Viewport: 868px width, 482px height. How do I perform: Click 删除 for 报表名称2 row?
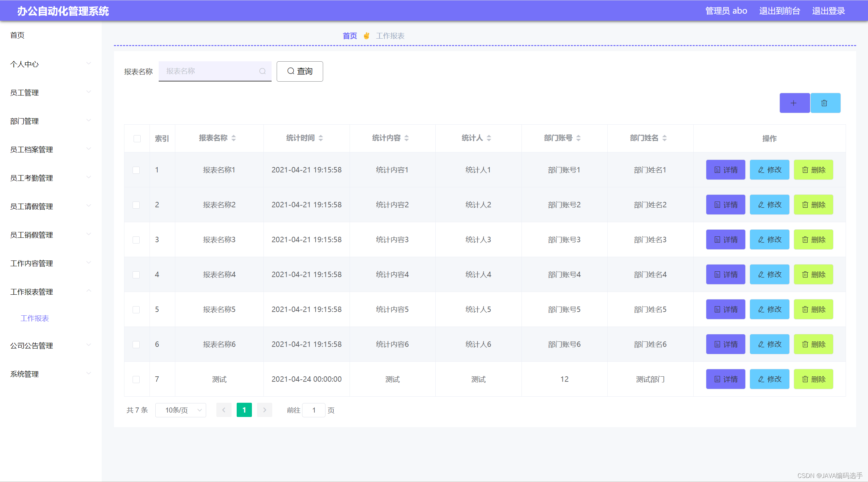click(x=813, y=205)
